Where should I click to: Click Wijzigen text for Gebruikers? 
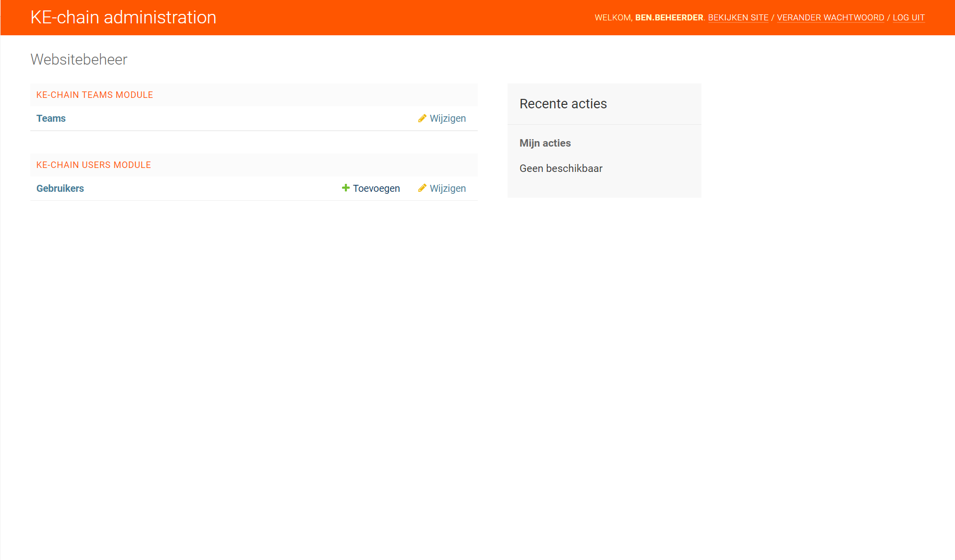click(x=447, y=188)
